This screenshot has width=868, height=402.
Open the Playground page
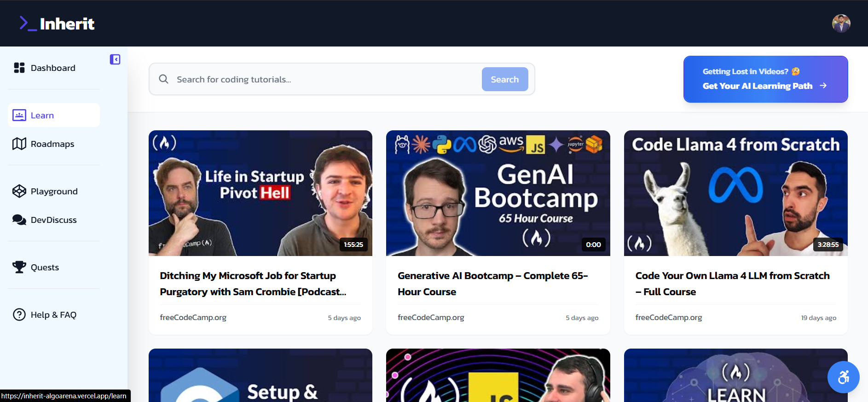[x=54, y=191]
